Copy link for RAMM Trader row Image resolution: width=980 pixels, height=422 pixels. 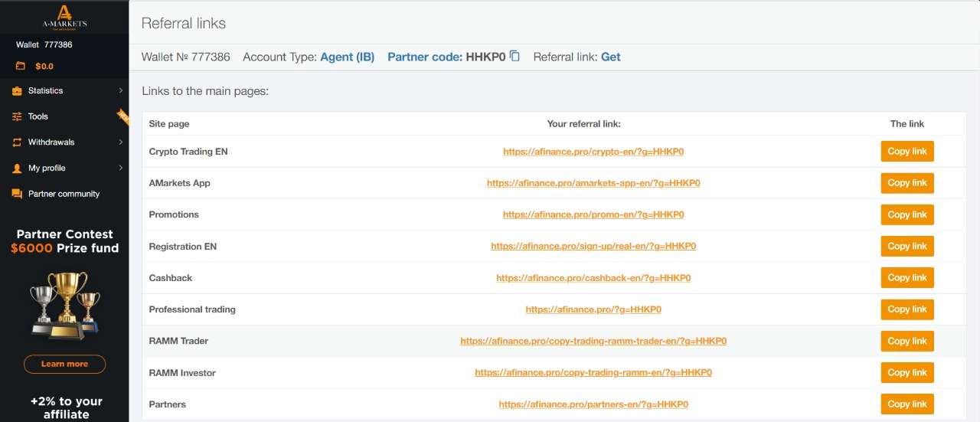click(906, 342)
